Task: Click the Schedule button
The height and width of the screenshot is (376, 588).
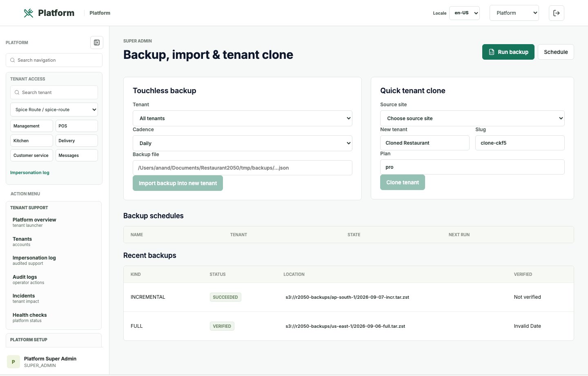Action: coord(556,52)
